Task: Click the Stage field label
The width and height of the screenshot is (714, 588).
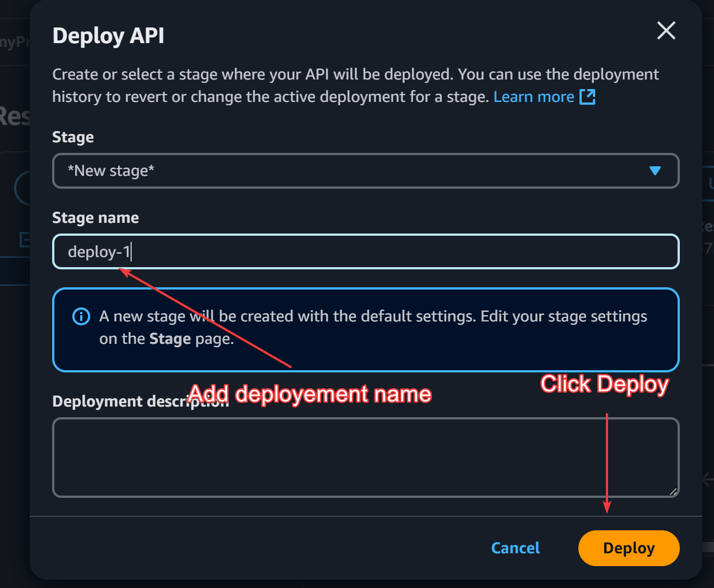Action: pos(73,137)
